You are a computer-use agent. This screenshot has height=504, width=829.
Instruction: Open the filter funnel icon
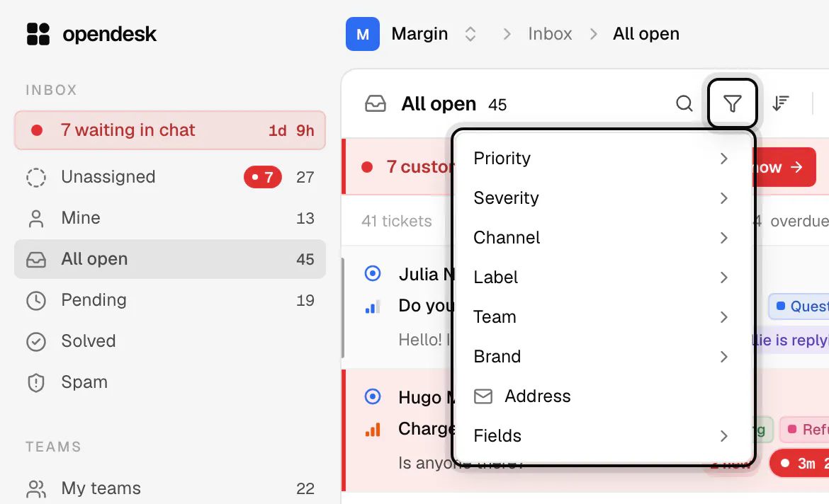point(732,103)
